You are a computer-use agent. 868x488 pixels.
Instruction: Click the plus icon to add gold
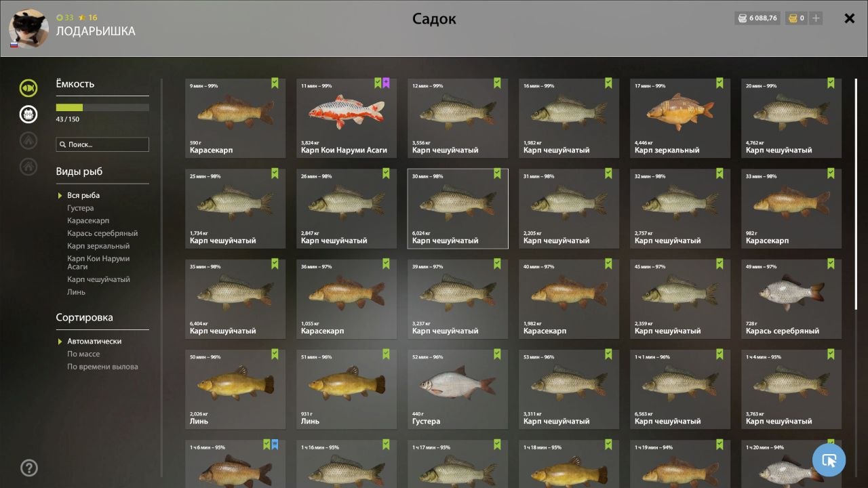click(816, 18)
